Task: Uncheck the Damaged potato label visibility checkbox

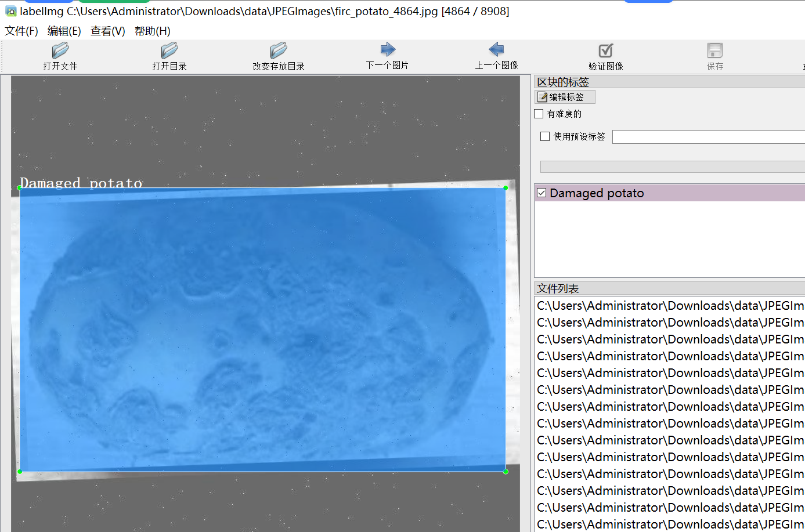Action: pos(542,193)
